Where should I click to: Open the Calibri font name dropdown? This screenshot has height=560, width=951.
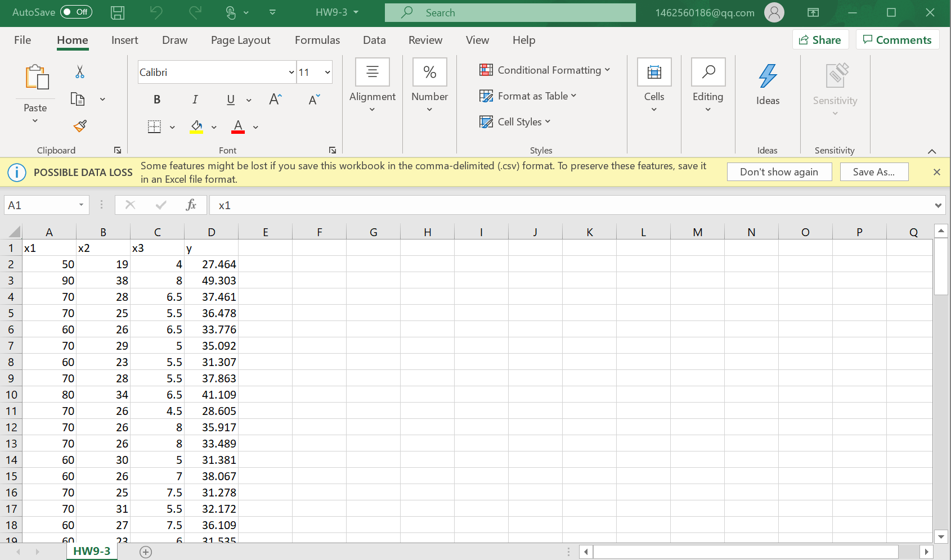pyautogui.click(x=291, y=73)
